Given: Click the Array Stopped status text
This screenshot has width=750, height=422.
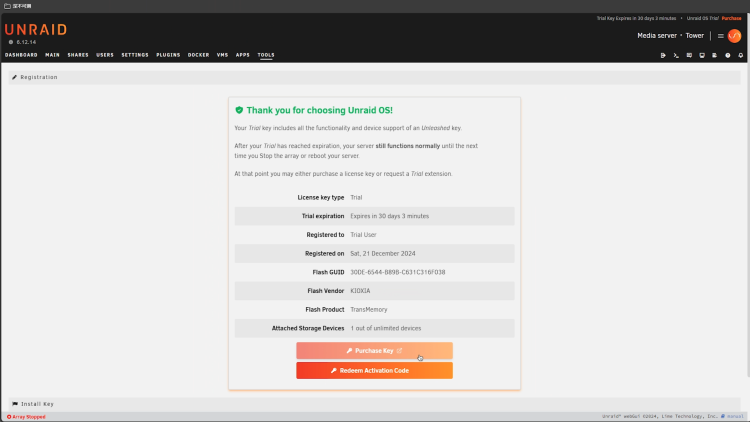Looking at the screenshot, I should (29, 417).
